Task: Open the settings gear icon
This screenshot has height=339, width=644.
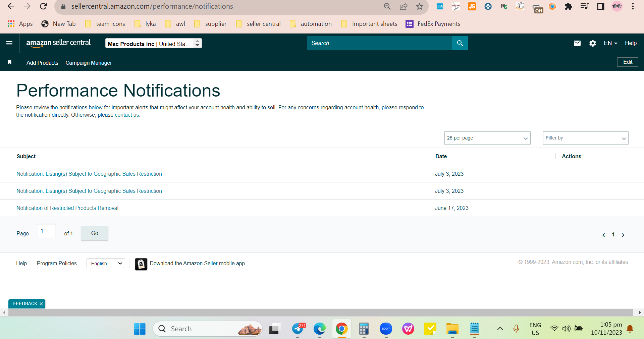Action: (x=592, y=43)
